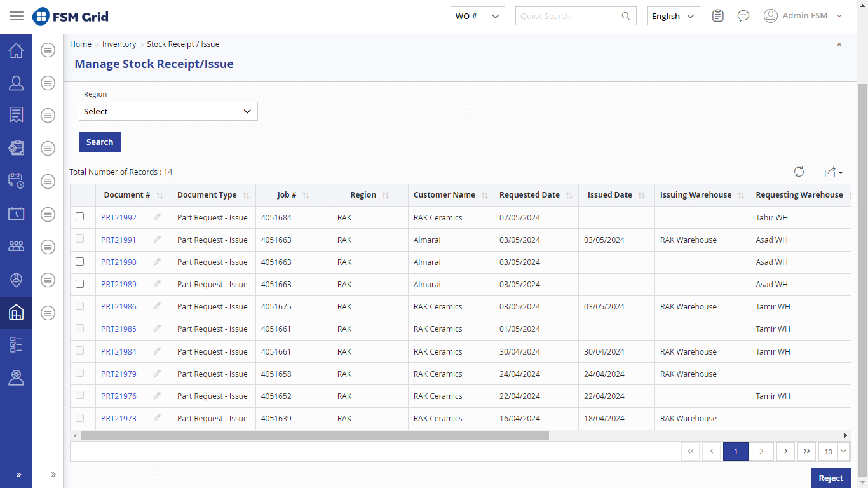Check the checkbox for row PRT21992
This screenshot has height=488, width=868.
point(80,217)
